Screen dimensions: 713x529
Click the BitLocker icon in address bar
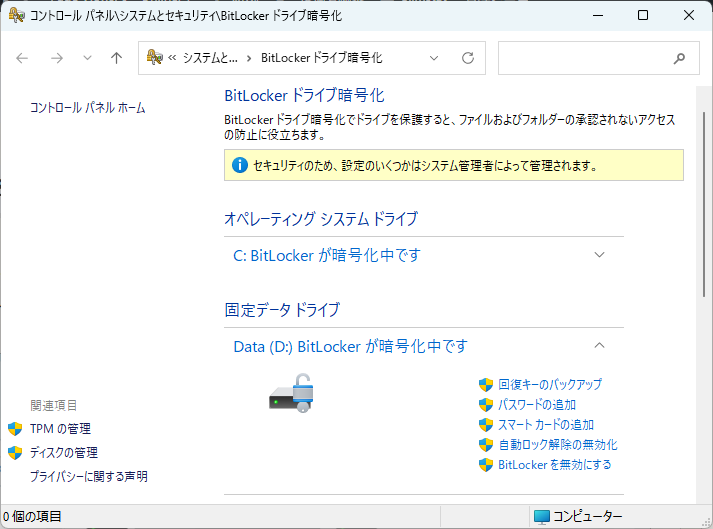pos(155,58)
